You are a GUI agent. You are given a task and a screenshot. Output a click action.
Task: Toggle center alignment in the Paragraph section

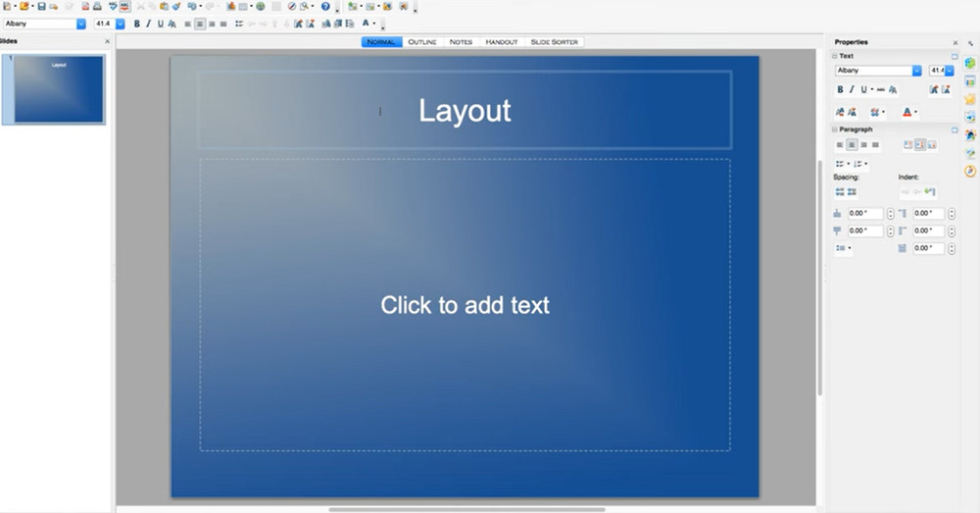[x=851, y=145]
